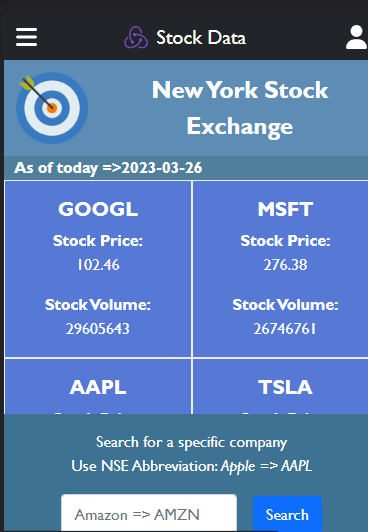Click the Search for a specific company text

tap(191, 442)
